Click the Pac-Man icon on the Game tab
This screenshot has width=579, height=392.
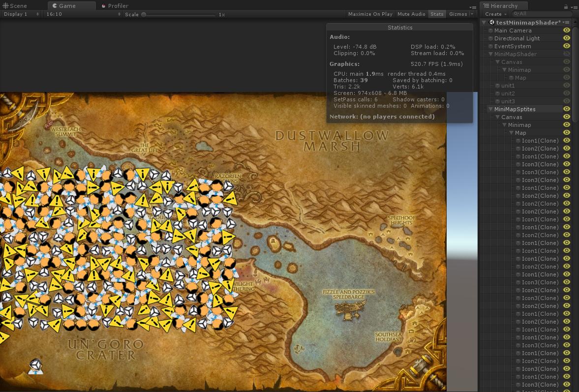click(55, 5)
